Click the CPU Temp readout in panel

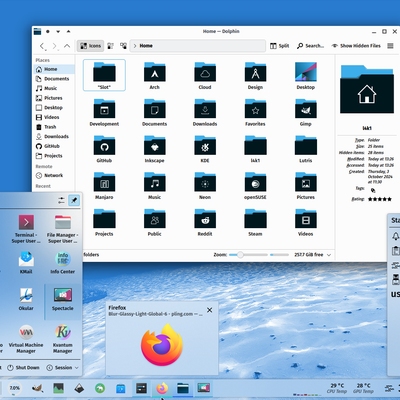337,388
